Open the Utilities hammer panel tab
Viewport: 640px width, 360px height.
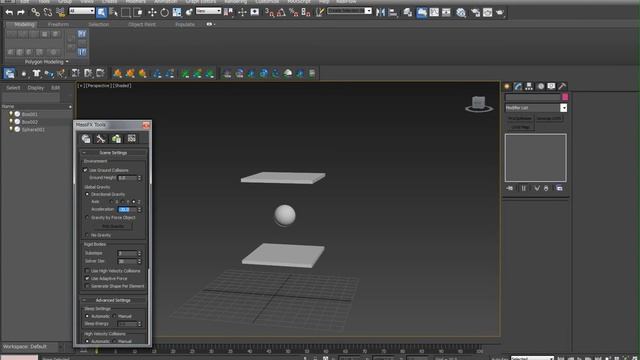(x=562, y=86)
